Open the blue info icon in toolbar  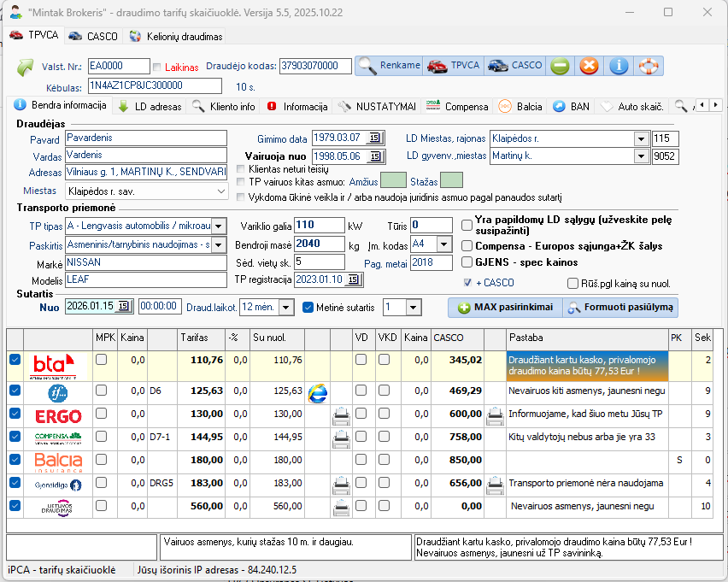coord(619,66)
